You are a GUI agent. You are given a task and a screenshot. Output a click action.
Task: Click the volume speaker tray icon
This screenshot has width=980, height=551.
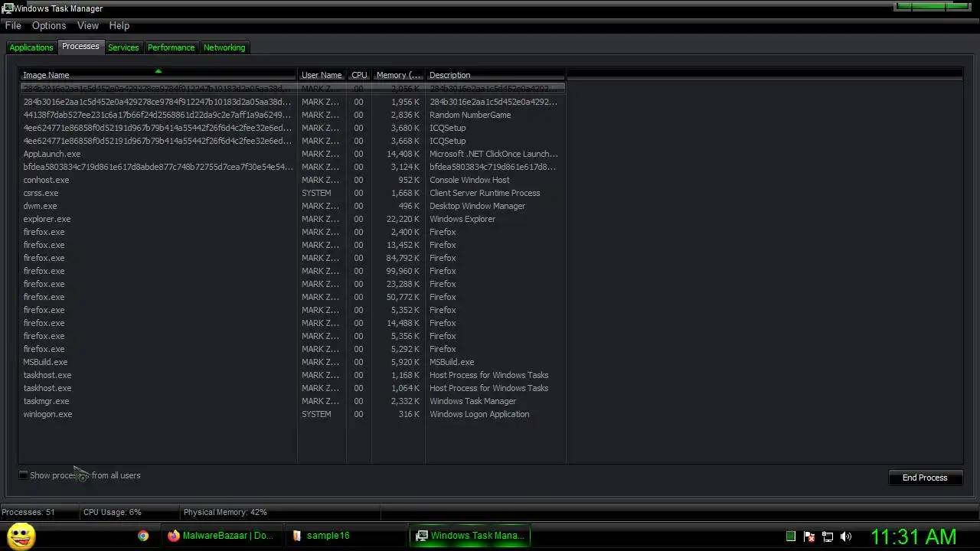point(846,536)
